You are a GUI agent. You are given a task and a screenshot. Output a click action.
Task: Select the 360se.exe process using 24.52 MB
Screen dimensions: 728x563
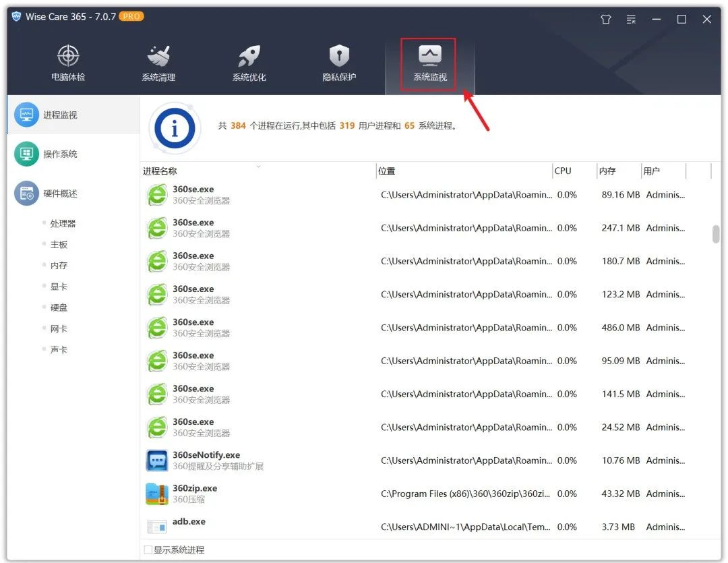[x=425, y=427]
